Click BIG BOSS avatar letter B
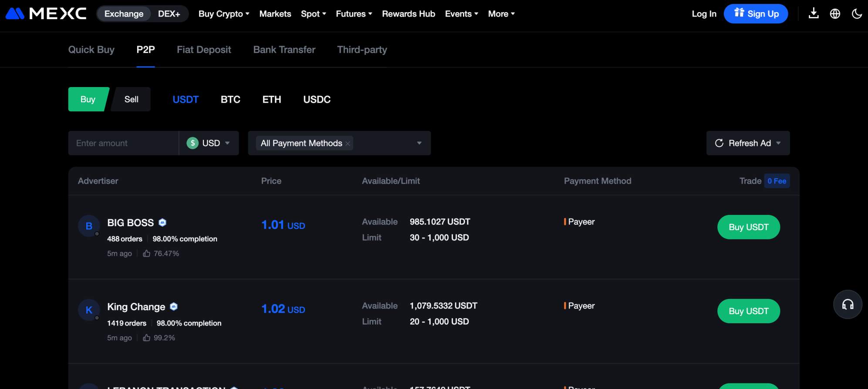The width and height of the screenshot is (868, 389). pyautogui.click(x=89, y=226)
